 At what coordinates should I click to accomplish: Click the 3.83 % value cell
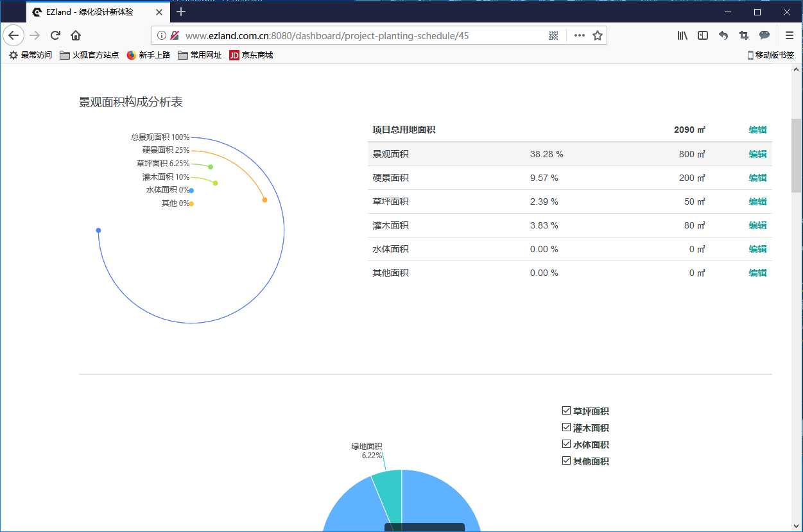pyautogui.click(x=544, y=225)
